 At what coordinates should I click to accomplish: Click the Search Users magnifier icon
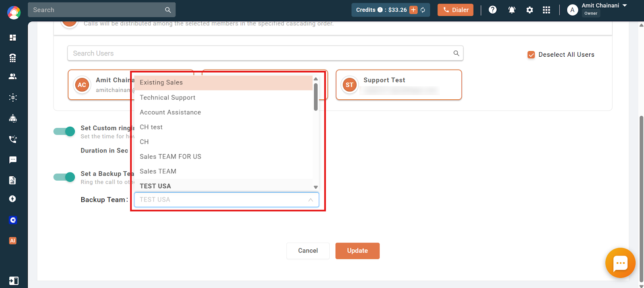click(456, 53)
